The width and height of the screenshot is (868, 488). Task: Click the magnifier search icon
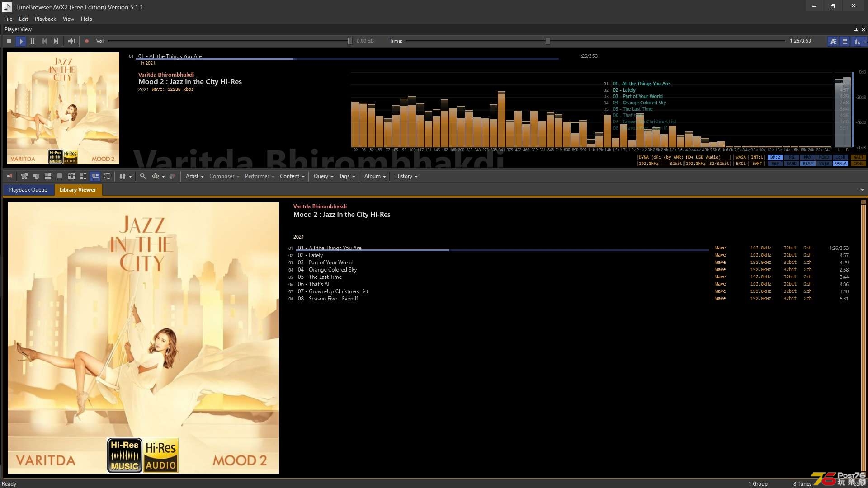click(143, 176)
